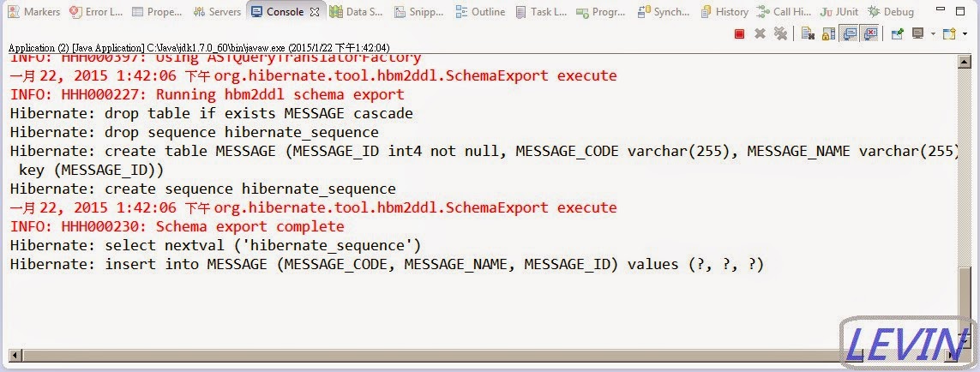Terminate the running application with red stop

coord(739,34)
